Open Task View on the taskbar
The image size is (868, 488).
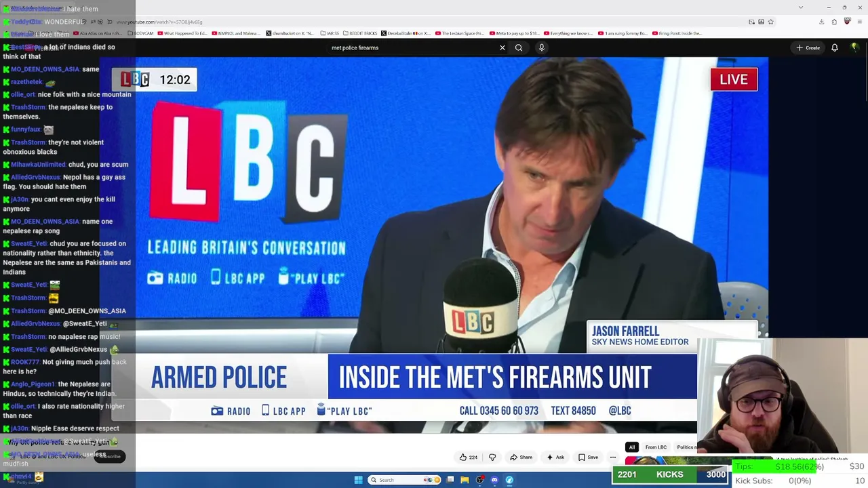[450, 480]
